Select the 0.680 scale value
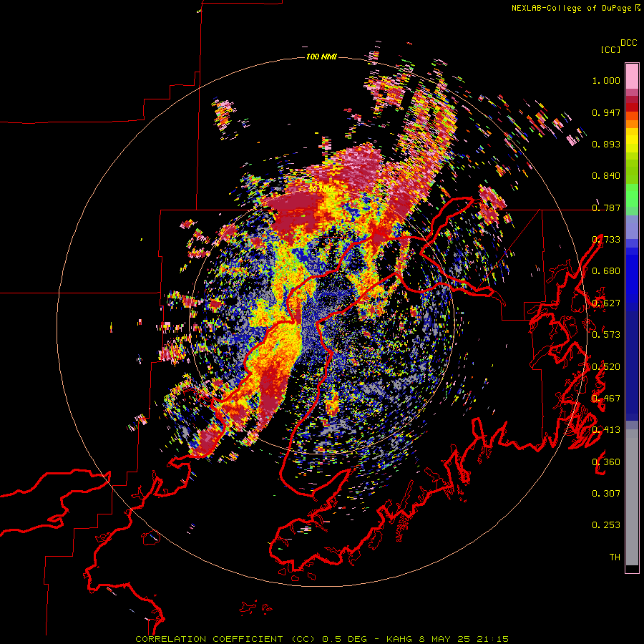 606,271
